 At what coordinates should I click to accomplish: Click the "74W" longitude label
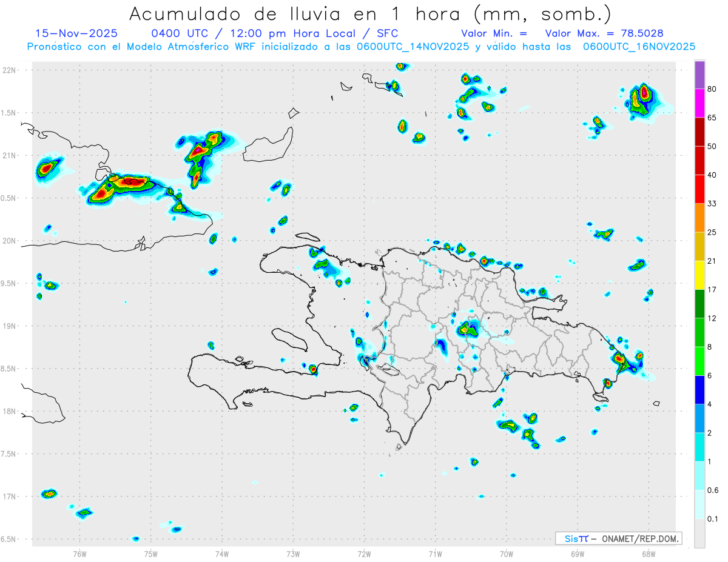(222, 553)
